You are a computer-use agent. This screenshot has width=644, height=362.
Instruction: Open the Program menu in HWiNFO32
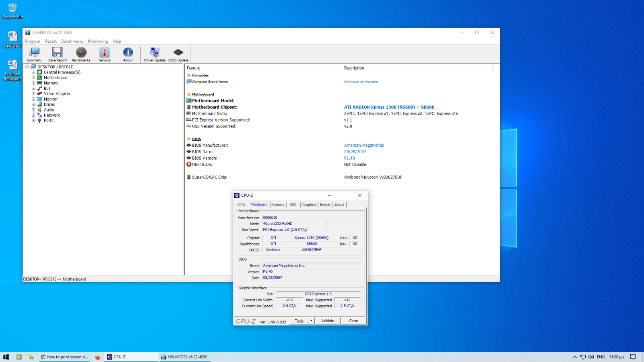33,41
